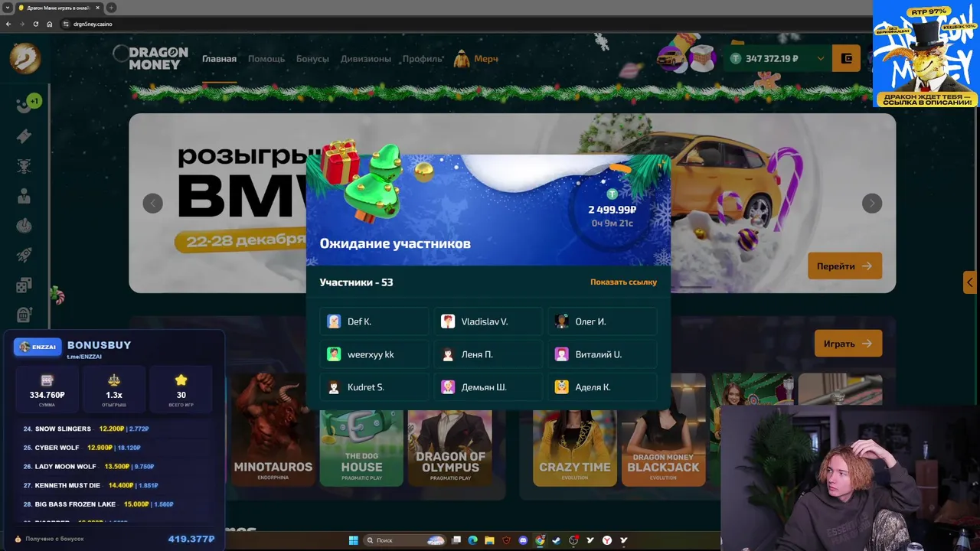Image resolution: width=980 pixels, height=551 pixels.
Task: Open the Главная menu tab
Action: pyautogui.click(x=219, y=59)
